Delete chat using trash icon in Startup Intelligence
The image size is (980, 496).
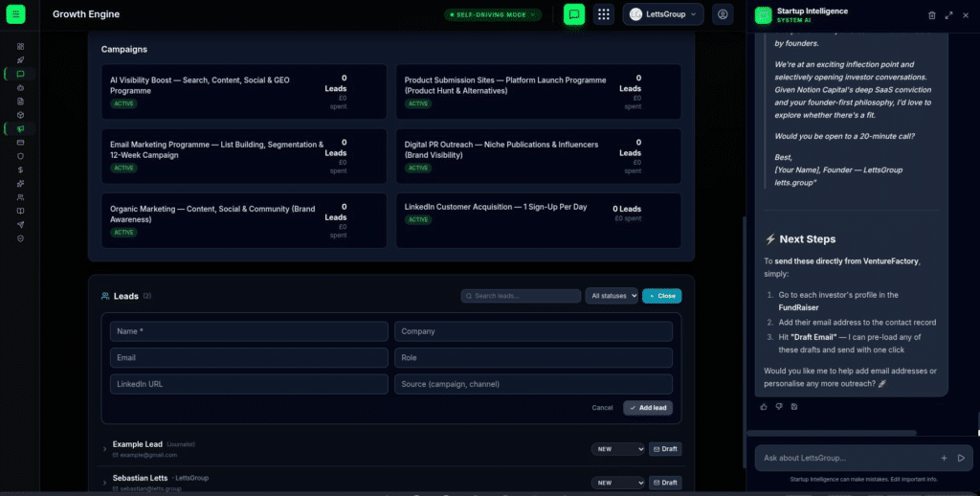coord(932,15)
